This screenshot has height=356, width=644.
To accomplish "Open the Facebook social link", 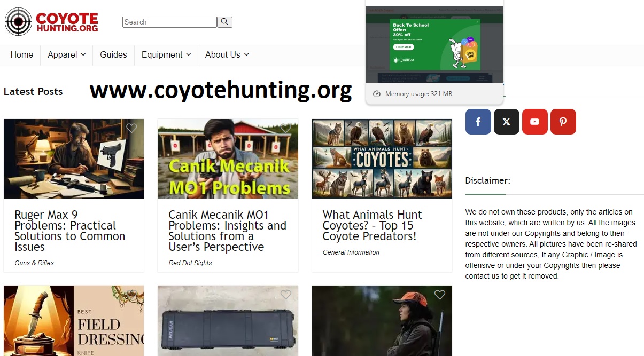I will pos(478,122).
